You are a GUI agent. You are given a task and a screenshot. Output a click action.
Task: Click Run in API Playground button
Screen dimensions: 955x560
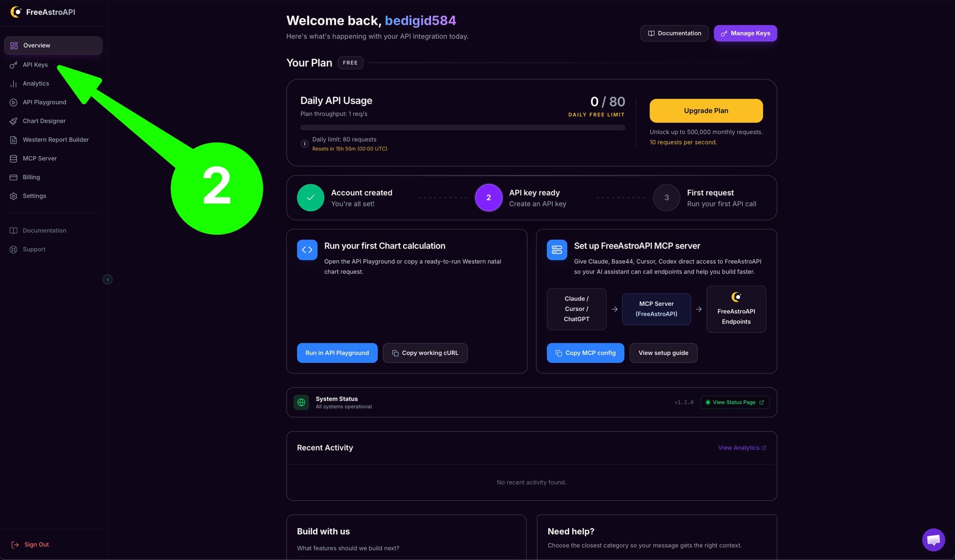[x=337, y=353]
